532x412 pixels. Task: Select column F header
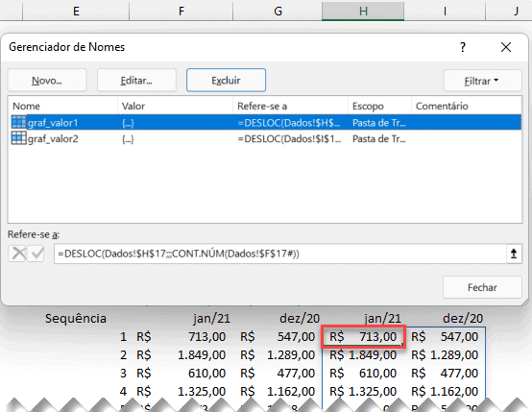(x=181, y=11)
